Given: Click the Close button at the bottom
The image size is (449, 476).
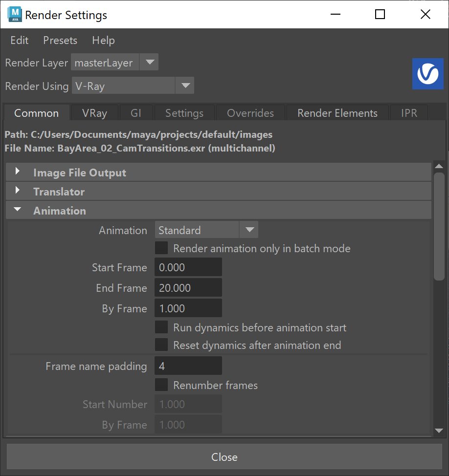Looking at the screenshot, I should point(224,456).
